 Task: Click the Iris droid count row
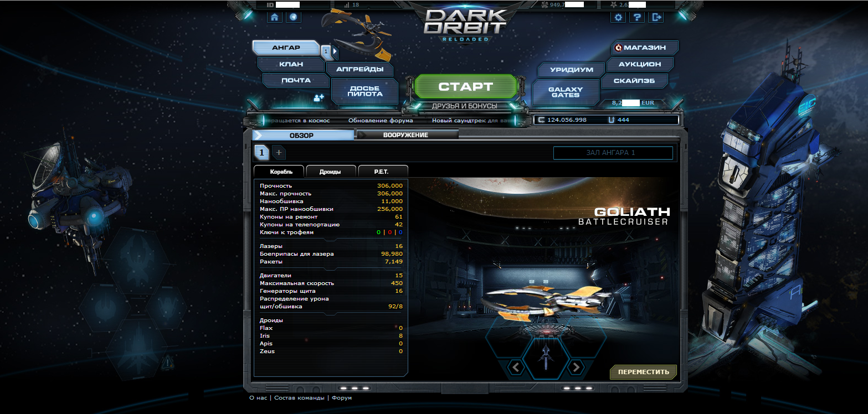331,336
